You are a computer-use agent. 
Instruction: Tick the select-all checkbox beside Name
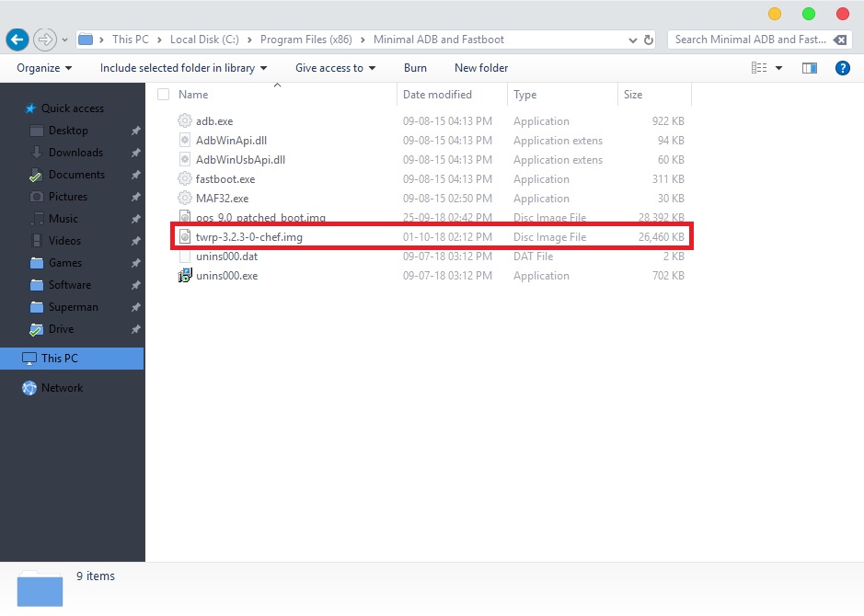coord(164,95)
